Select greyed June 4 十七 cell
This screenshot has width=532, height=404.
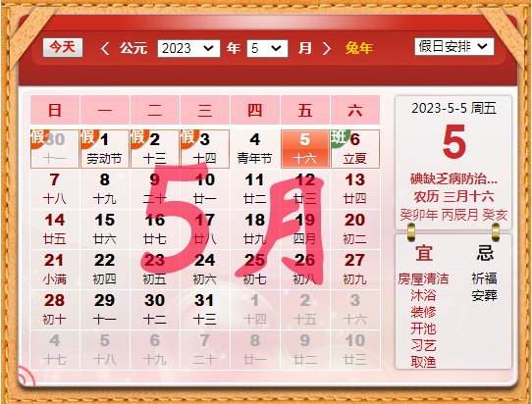tap(55, 350)
